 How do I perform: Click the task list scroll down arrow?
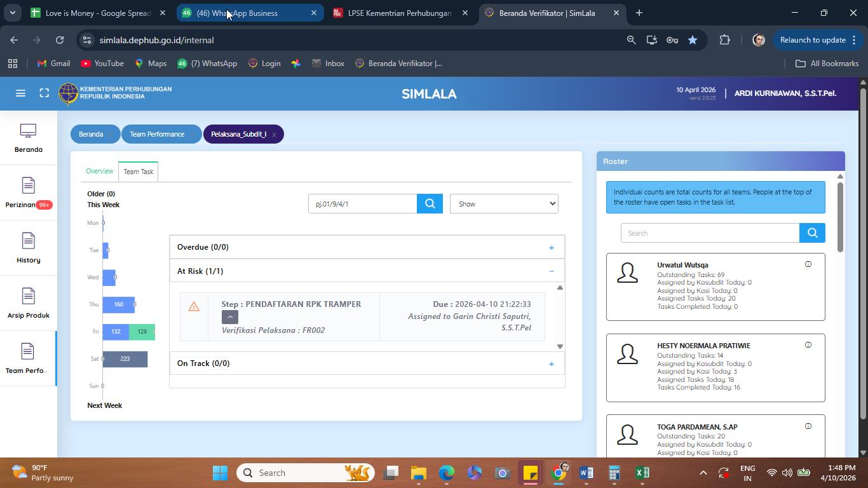pyautogui.click(x=560, y=346)
